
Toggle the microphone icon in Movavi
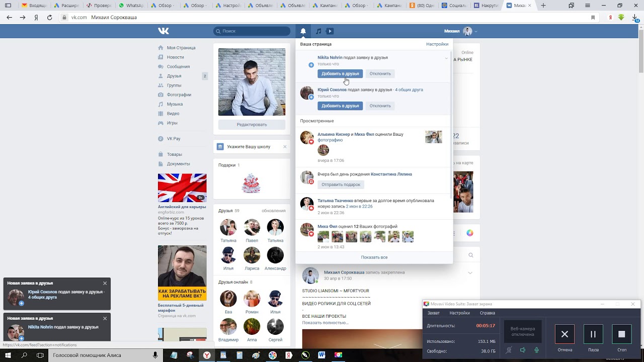click(x=537, y=350)
